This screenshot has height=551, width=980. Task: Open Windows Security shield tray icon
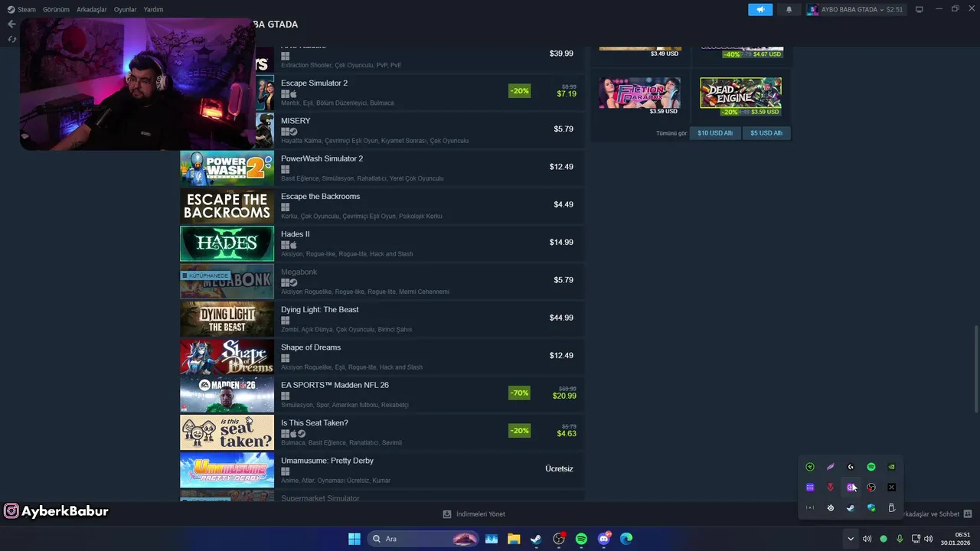pyautogui.click(x=871, y=508)
